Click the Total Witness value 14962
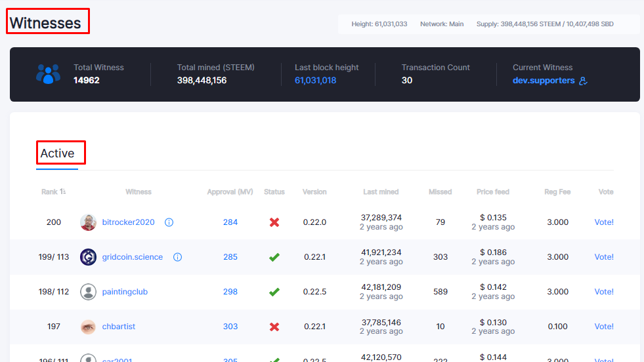The image size is (644, 362). 87,81
